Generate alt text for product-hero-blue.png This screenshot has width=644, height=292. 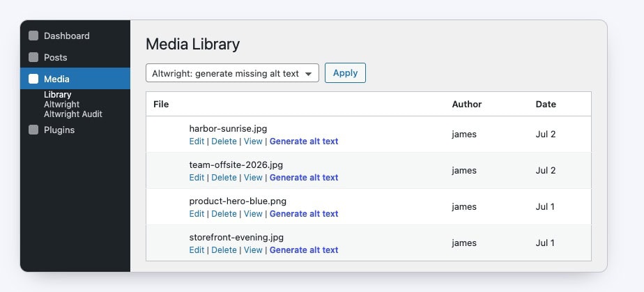pos(304,213)
